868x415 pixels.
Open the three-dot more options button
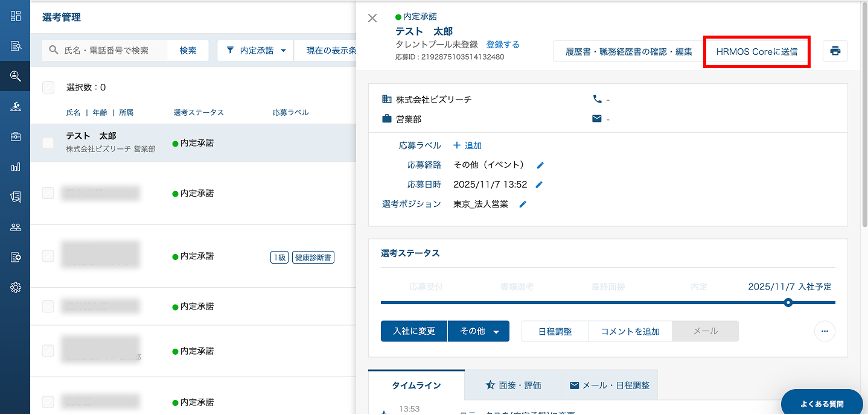click(x=825, y=331)
